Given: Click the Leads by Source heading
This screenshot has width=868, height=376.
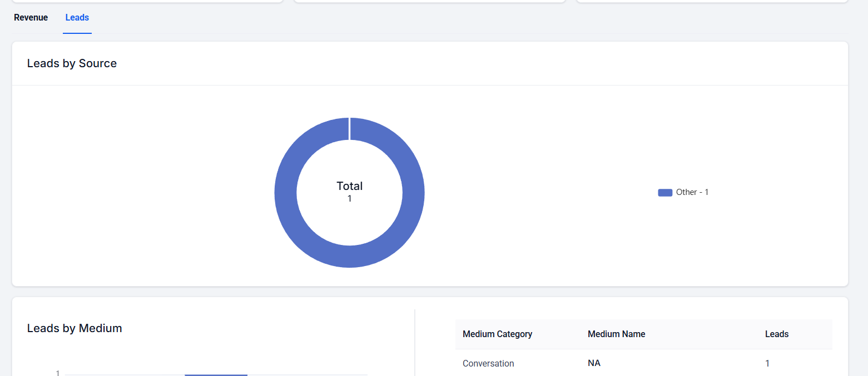Looking at the screenshot, I should 72,63.
